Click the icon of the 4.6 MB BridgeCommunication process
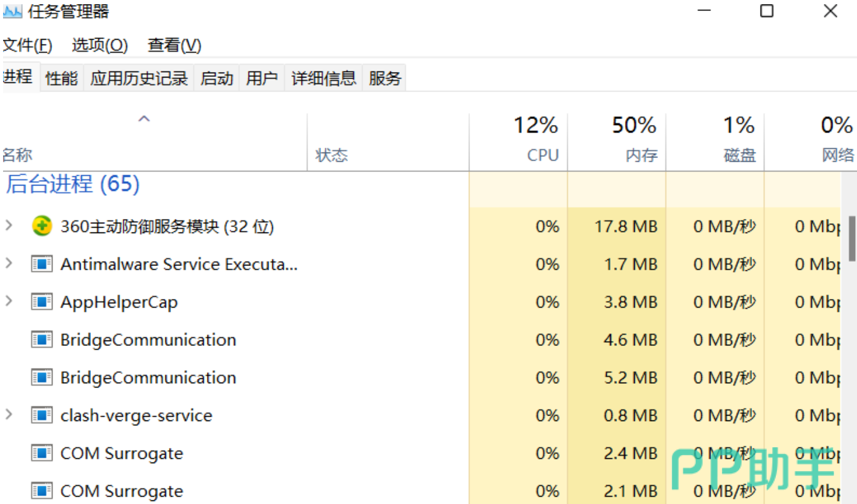Viewport: 857px width, 504px height. [42, 340]
